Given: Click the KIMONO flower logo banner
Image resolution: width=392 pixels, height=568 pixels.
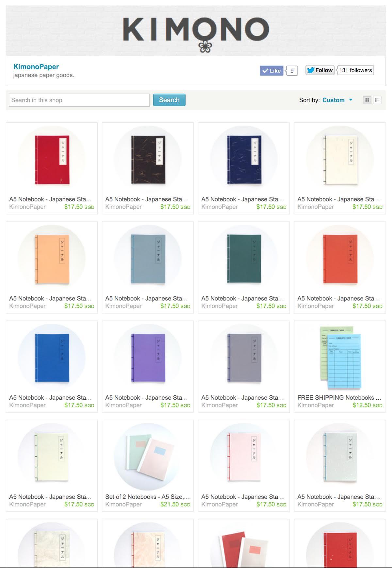Looking at the screenshot, I should (196, 31).
